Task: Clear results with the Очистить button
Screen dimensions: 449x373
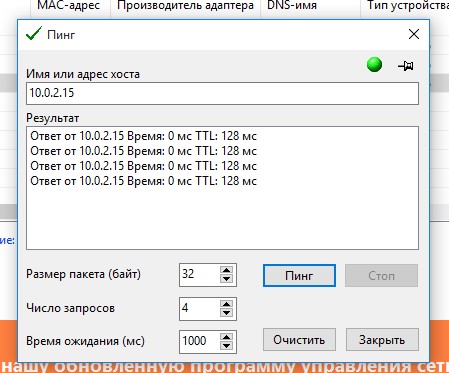Action: [299, 340]
